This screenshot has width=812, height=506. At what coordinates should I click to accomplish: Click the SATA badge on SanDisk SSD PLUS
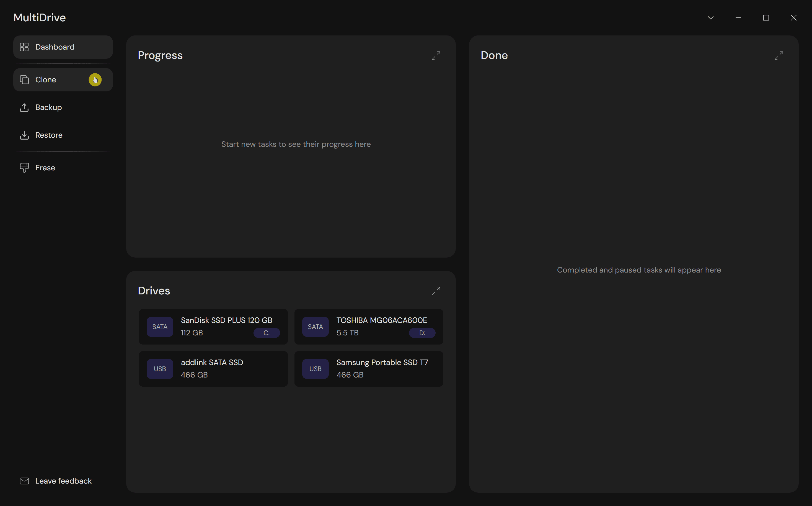click(159, 327)
